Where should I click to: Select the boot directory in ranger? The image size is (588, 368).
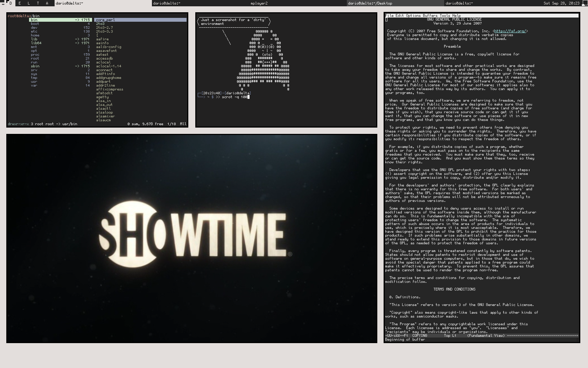coord(61,24)
